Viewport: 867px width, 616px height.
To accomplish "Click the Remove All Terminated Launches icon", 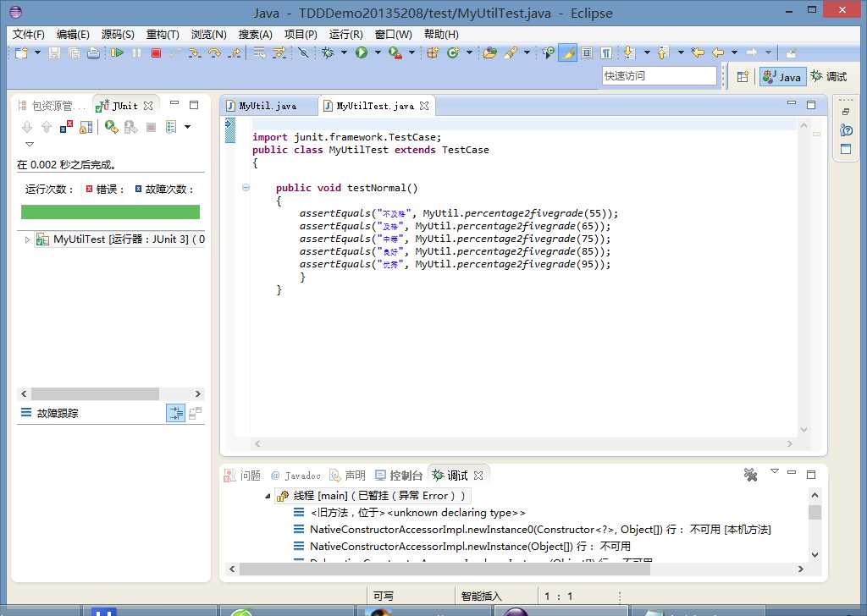I will click(x=750, y=475).
